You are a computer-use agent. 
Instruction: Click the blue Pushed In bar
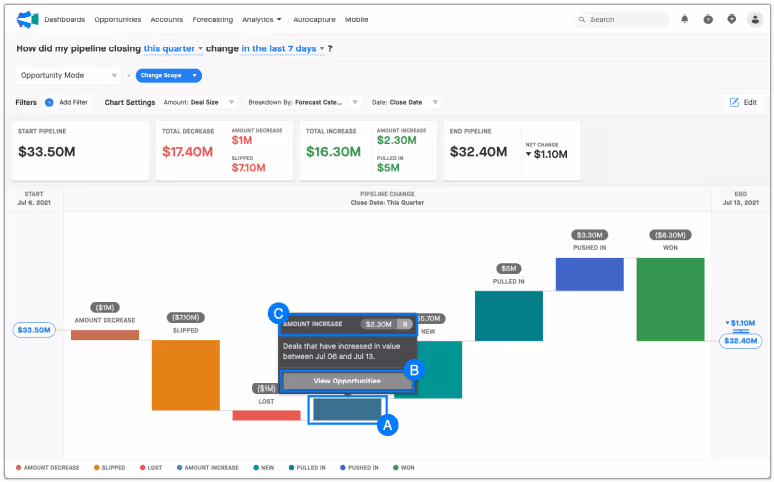tap(589, 274)
